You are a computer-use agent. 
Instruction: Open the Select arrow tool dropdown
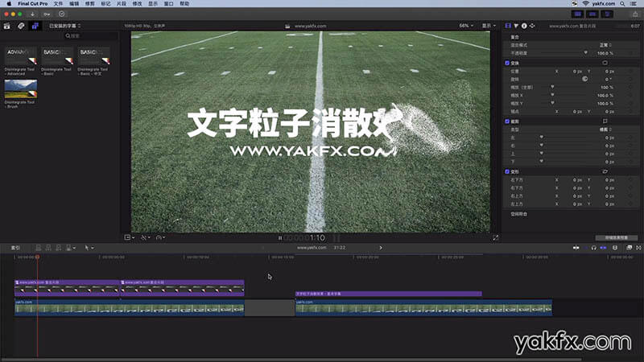tap(89, 248)
